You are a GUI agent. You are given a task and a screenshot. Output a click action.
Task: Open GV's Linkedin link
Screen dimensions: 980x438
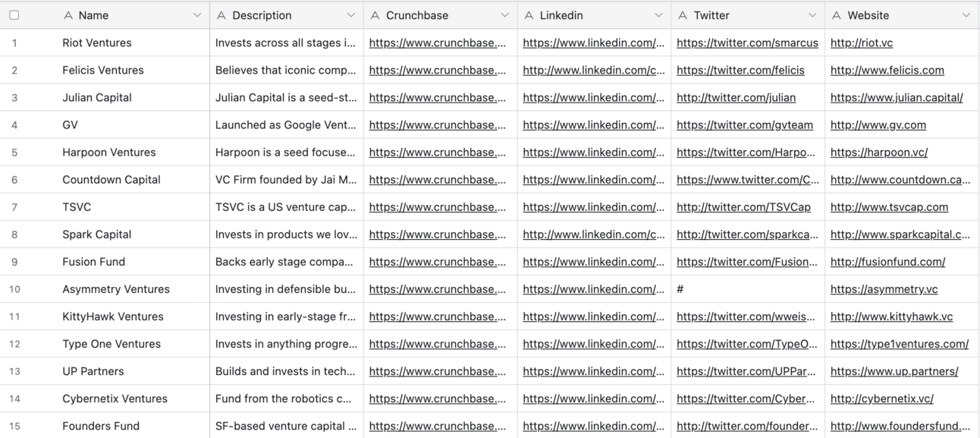coord(594,125)
